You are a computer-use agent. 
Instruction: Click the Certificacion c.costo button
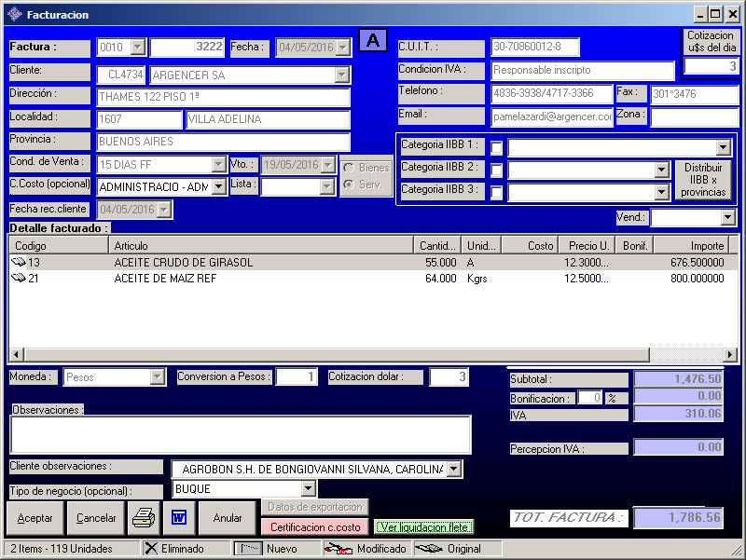pos(315,526)
